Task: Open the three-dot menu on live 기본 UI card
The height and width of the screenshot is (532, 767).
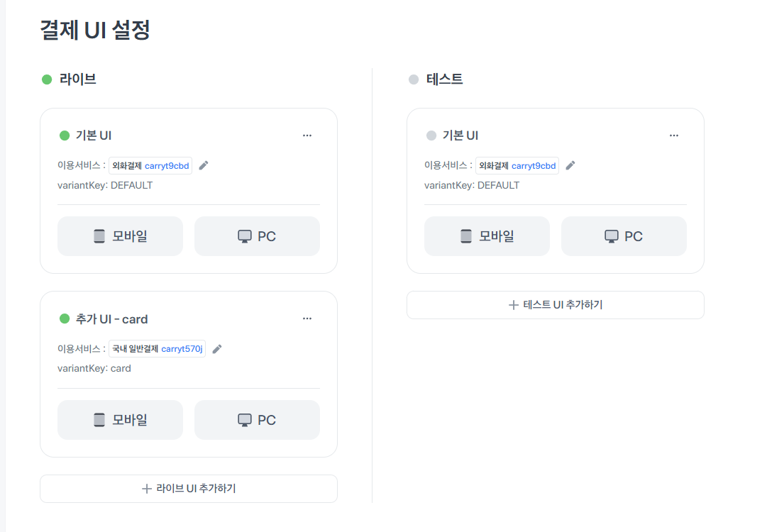Action: tap(307, 135)
